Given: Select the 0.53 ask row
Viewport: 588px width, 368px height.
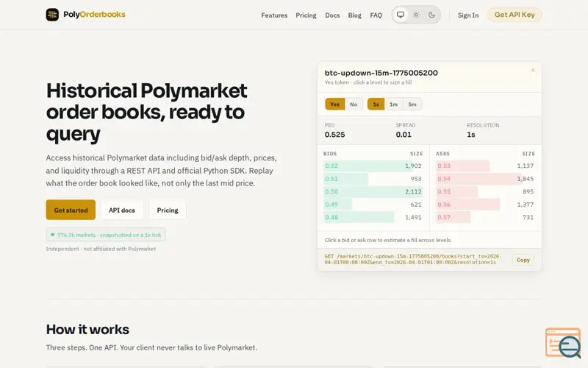Looking at the screenshot, I should coord(485,166).
